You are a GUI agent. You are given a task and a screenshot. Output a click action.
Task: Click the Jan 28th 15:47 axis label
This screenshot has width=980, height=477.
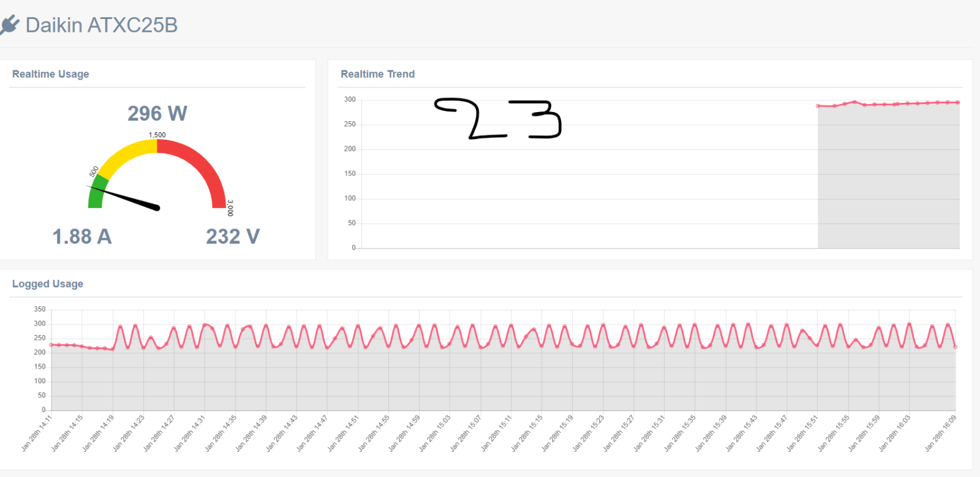(x=772, y=433)
